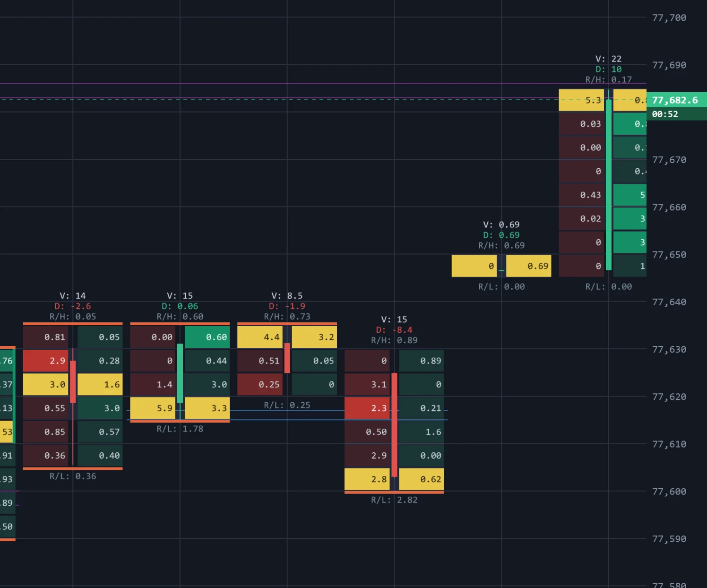707x588 pixels.
Task: Click the 0.44 footprint cell
Action: (x=207, y=361)
